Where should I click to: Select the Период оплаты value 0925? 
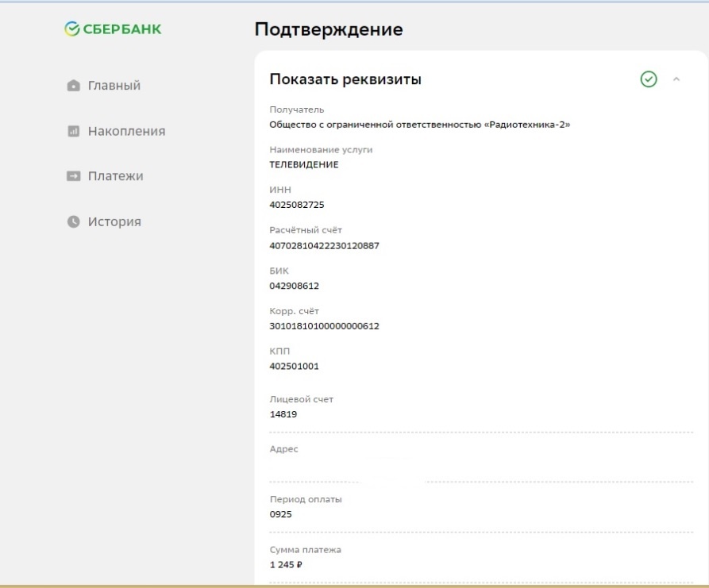tap(280, 514)
